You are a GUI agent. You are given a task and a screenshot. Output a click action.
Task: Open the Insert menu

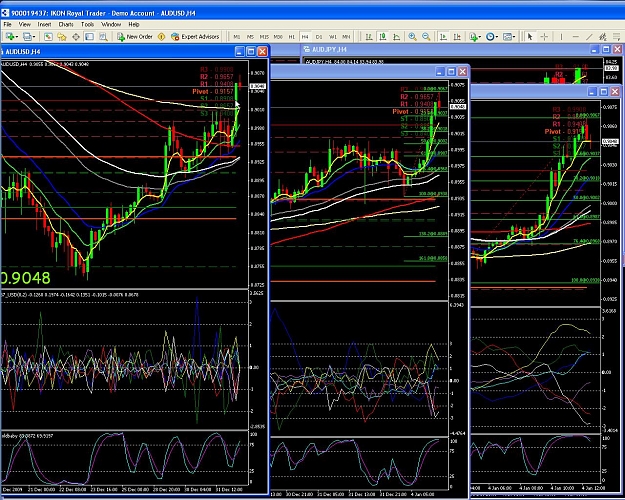[44, 24]
